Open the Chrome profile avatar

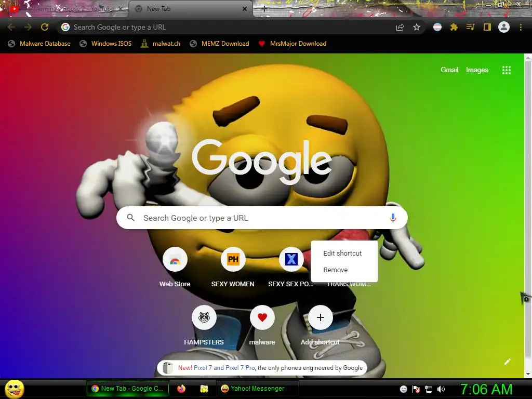504,27
